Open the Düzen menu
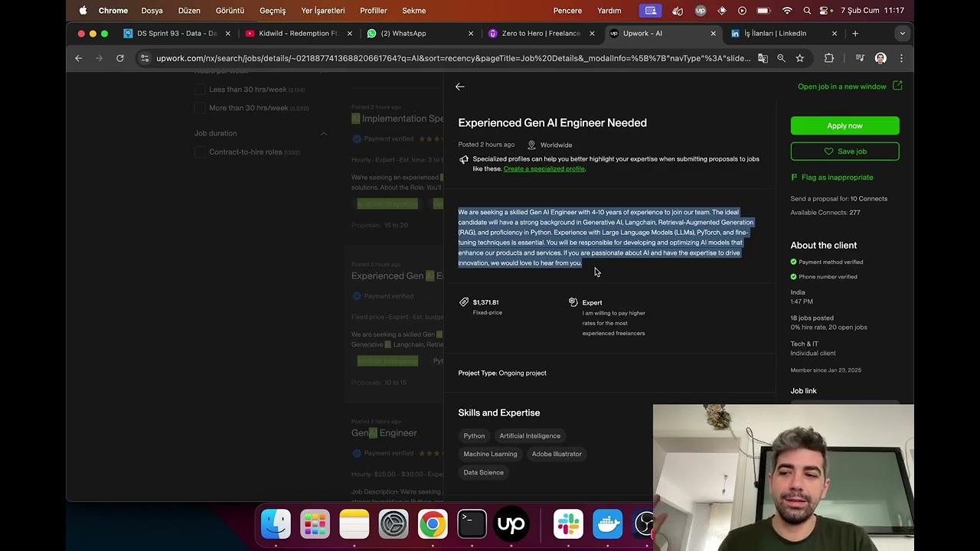This screenshot has height=551, width=980. point(189,11)
